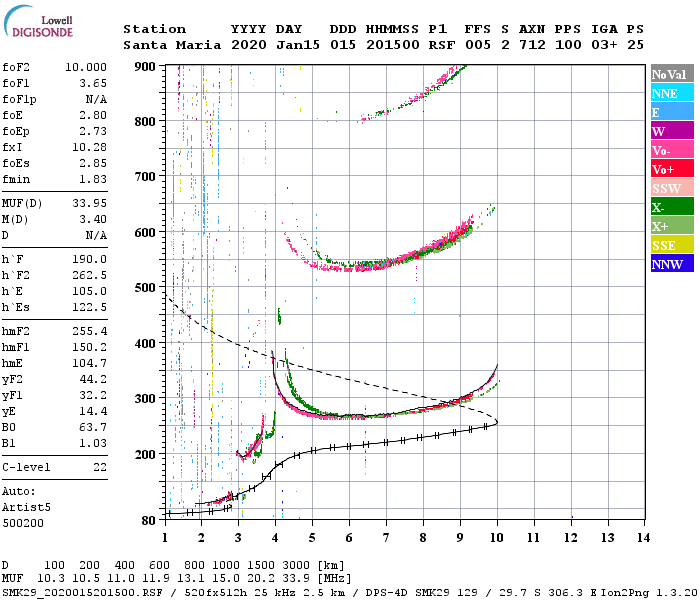Click the B0 value 63.7
Screen dimensions: 700x600
click(93, 427)
